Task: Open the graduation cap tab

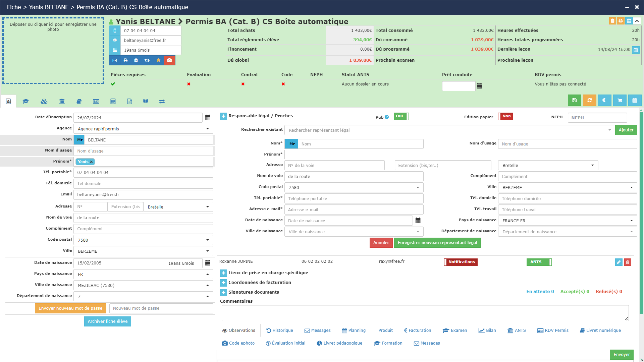Action: click(x=26, y=101)
